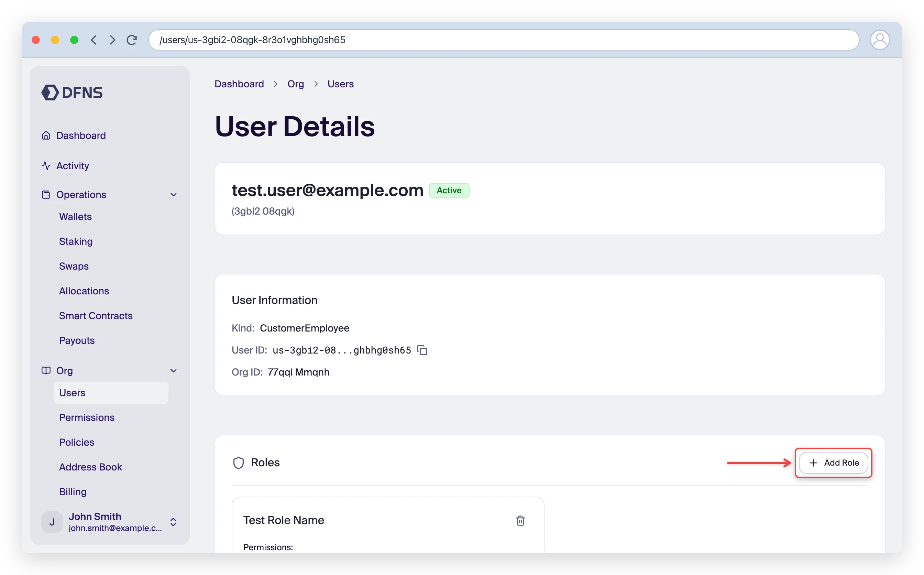
Task: Click the Active status badge
Action: point(449,191)
